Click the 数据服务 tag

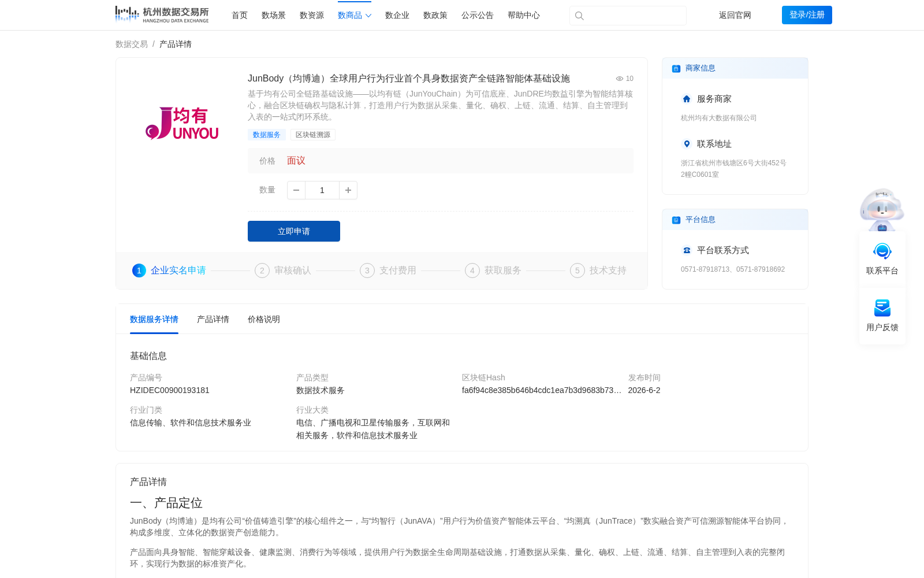click(x=267, y=135)
